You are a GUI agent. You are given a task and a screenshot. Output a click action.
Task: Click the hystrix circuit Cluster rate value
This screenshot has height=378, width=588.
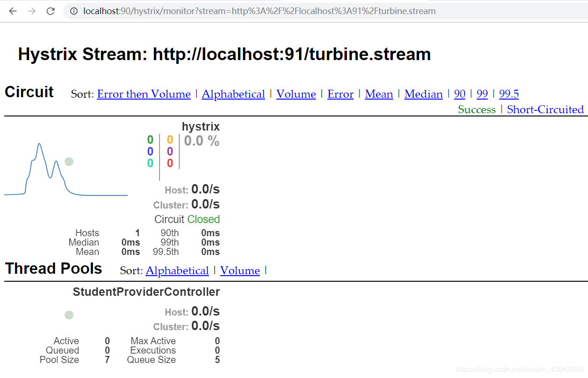pyautogui.click(x=206, y=204)
